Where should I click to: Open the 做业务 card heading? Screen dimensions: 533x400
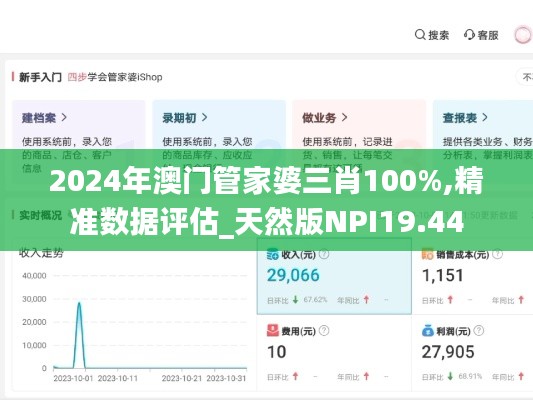pos(319,118)
